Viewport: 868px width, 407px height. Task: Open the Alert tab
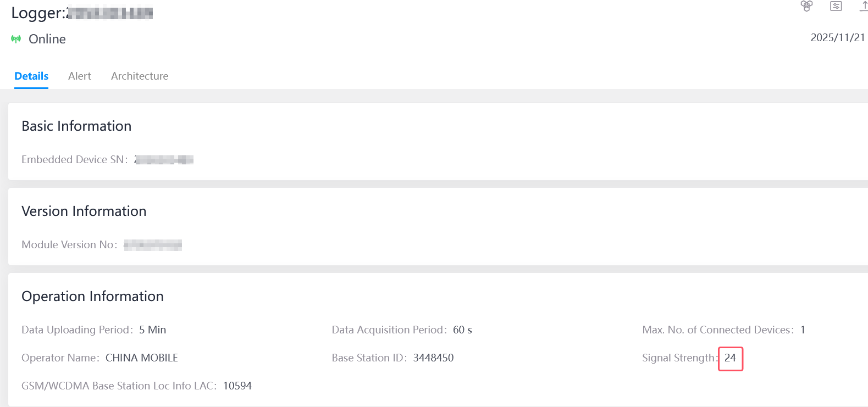pyautogui.click(x=80, y=76)
